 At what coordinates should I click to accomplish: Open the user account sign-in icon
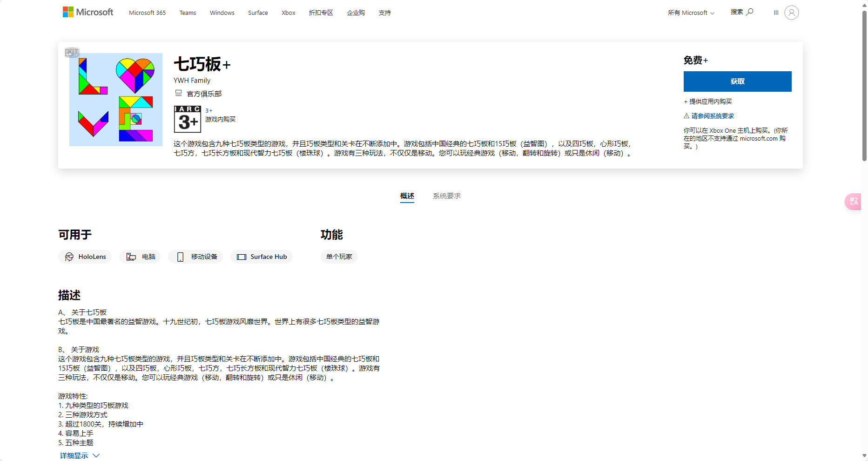pyautogui.click(x=791, y=13)
